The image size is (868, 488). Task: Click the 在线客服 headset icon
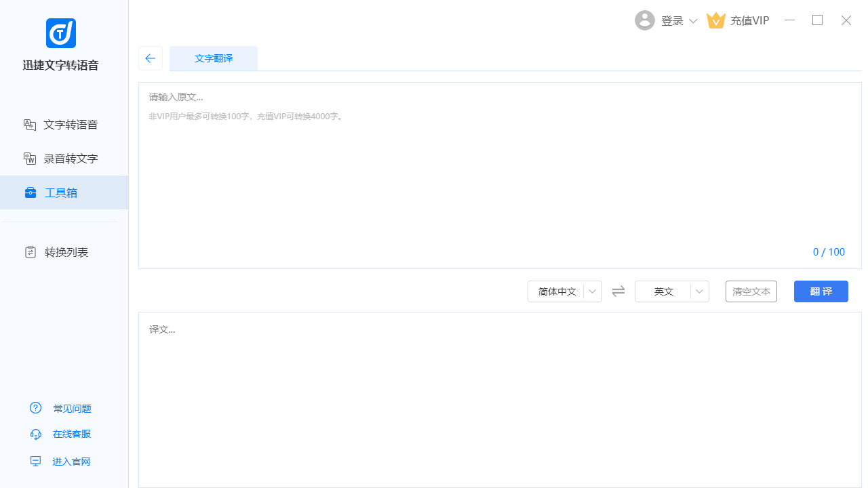[x=36, y=434]
